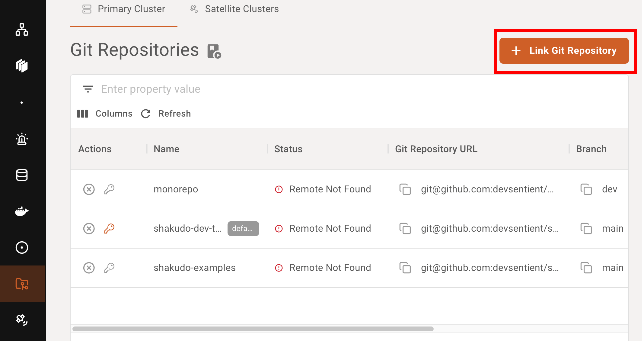Screen dimensions: 644x341
Task: Click the highlighted Git folder sidebar icon
Action: (x=22, y=284)
